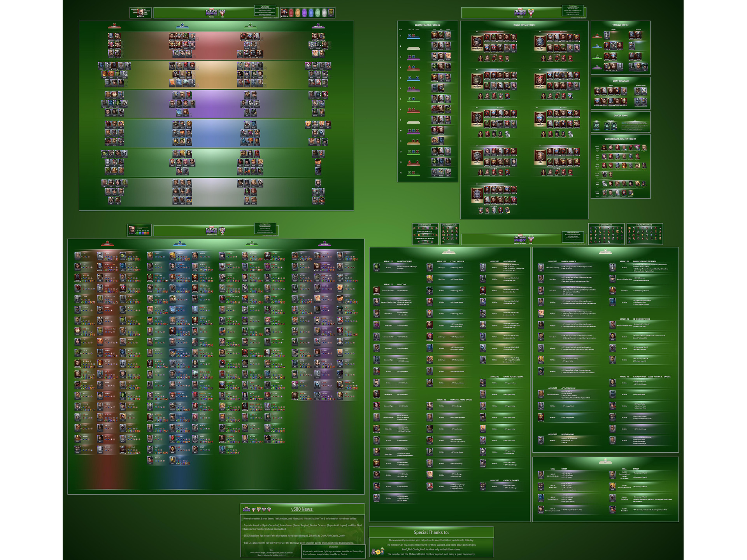Viewport: 747px width, 560px height.
Task: Select the Scarlet Witch boss portrait
Action: 540,80
